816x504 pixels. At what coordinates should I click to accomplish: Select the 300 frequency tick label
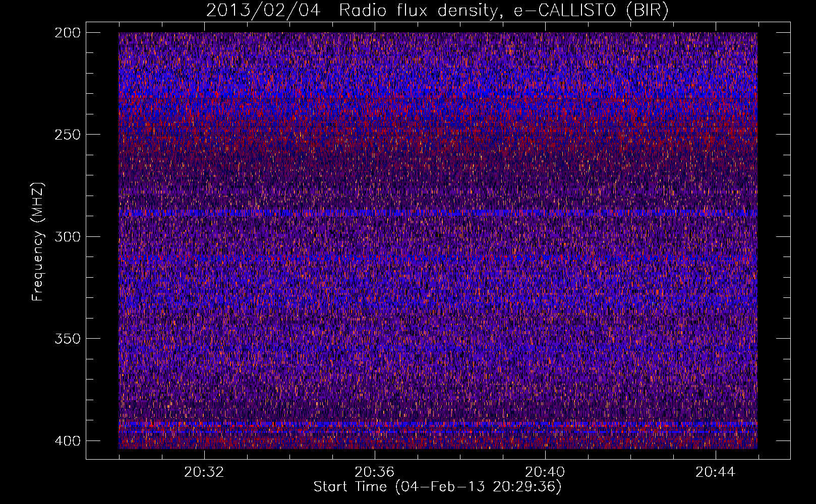point(67,236)
